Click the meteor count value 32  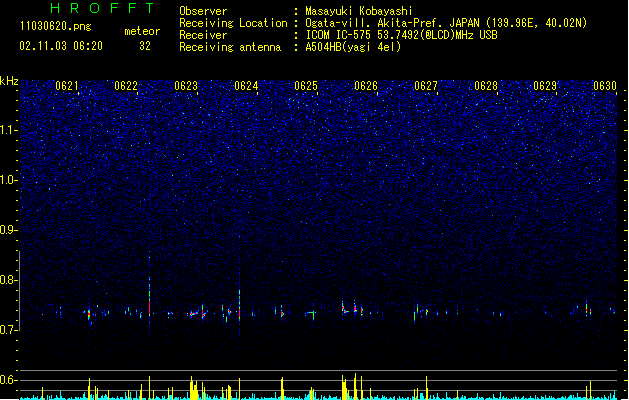145,46
